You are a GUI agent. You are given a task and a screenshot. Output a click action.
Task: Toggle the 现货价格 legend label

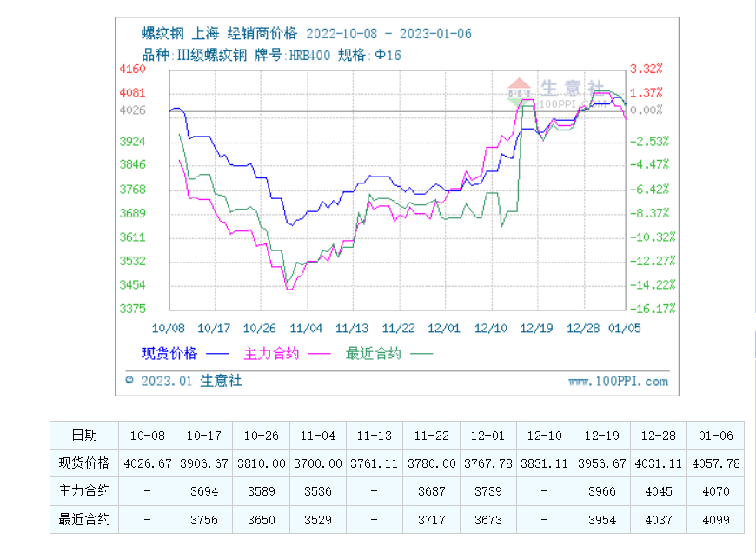coord(169,353)
